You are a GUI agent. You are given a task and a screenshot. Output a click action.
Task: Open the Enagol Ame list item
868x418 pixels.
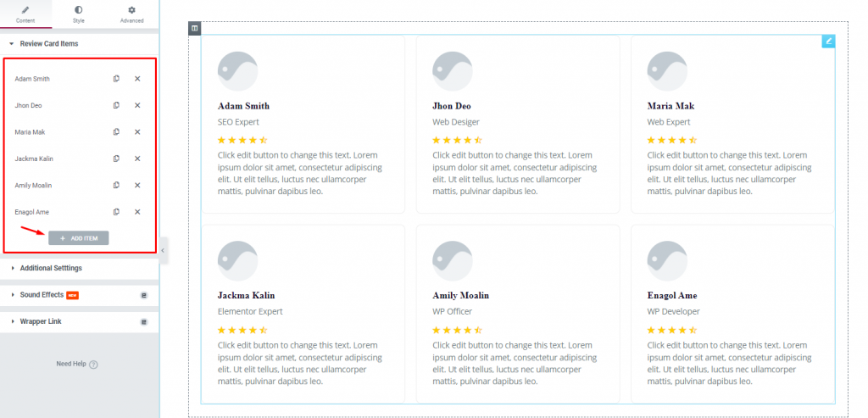31,211
